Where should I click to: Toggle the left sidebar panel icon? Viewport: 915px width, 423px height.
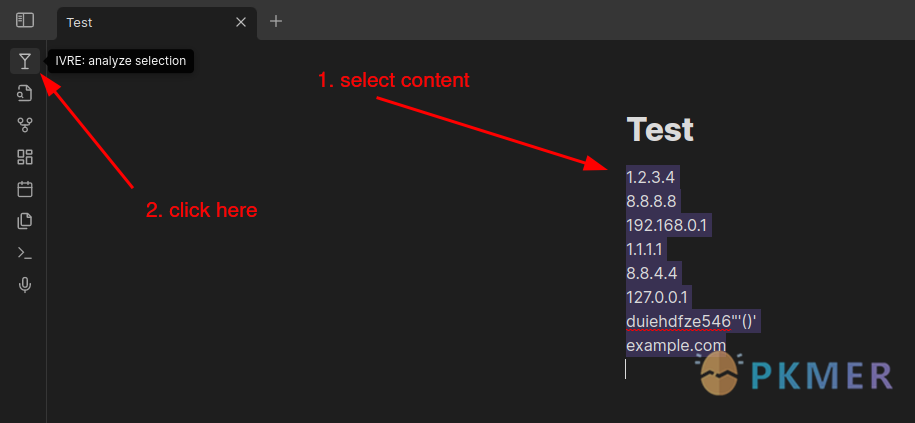(x=25, y=20)
